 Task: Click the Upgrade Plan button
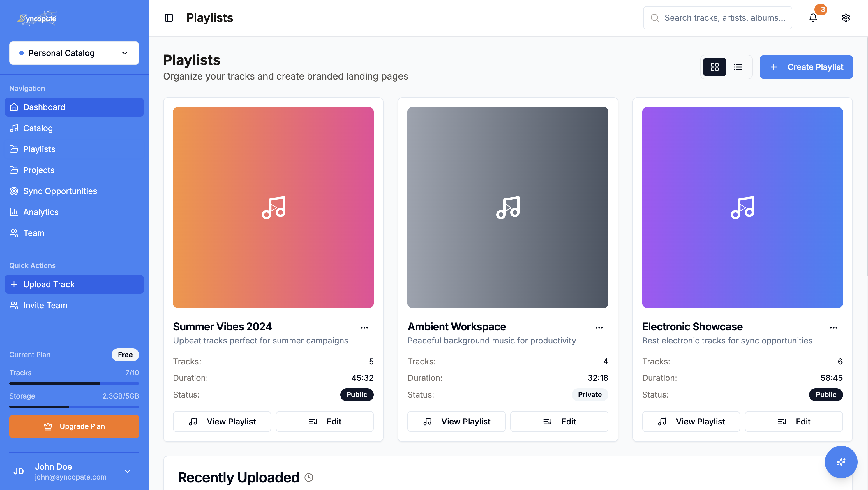tap(74, 426)
